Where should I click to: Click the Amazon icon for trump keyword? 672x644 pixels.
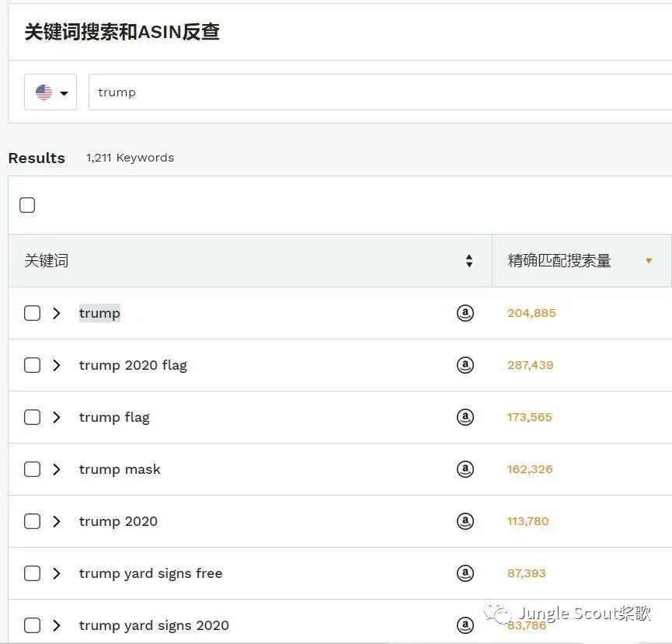[x=465, y=313]
